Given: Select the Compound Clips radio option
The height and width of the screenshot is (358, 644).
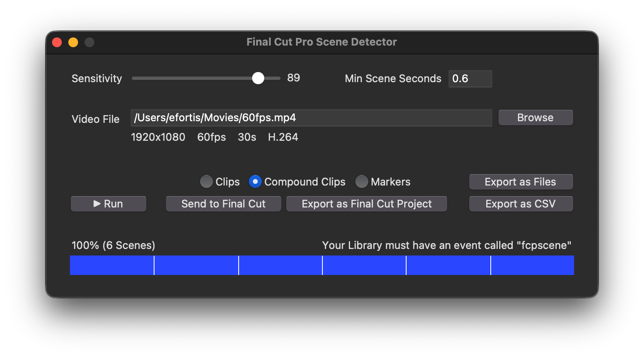Looking at the screenshot, I should (x=255, y=181).
